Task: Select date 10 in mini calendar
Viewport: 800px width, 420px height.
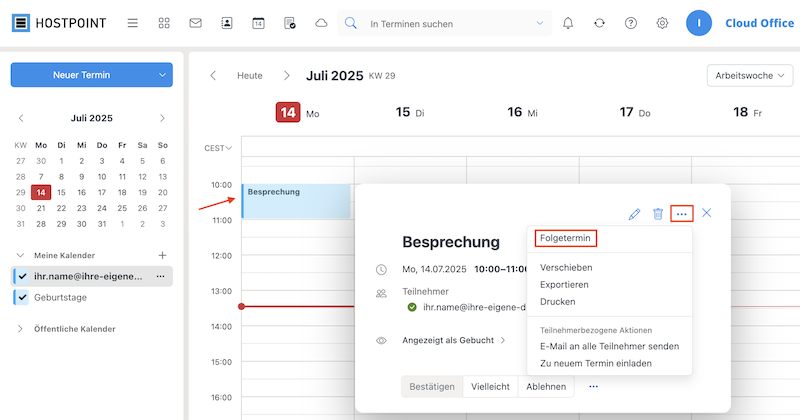Action: 102,177
